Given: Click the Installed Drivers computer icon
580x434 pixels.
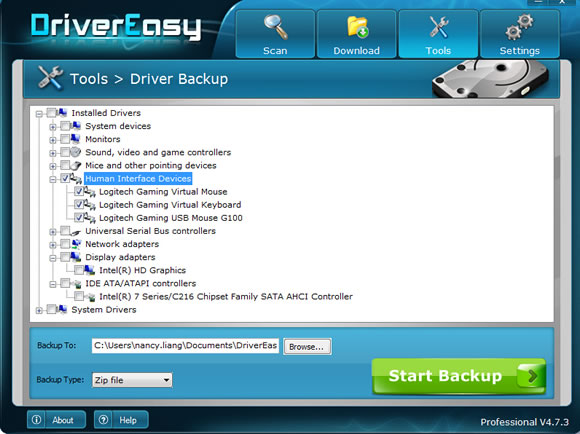Looking at the screenshot, I should point(62,112).
